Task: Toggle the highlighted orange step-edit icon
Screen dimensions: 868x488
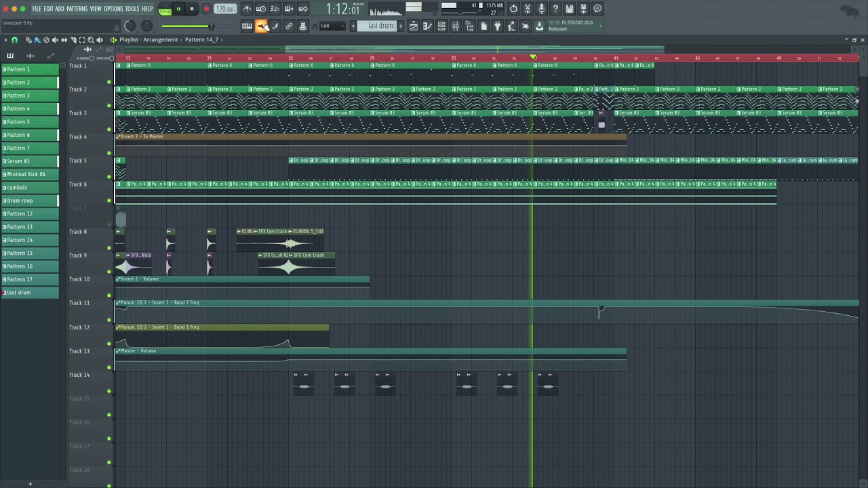Action: [x=262, y=26]
